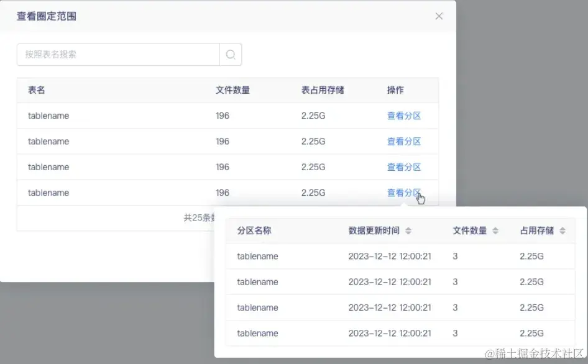Click the 查看圈定范围 dialog title
Viewport: 588px width, 364px height.
click(x=47, y=16)
